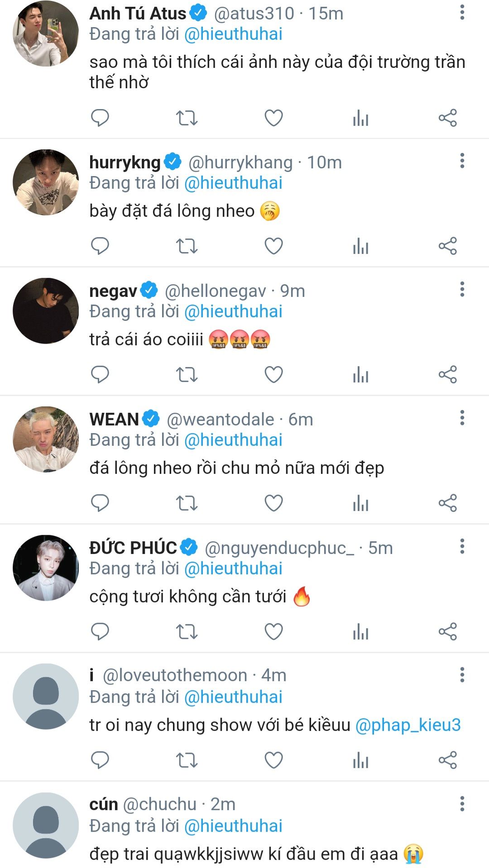Image resolution: width=489 pixels, height=868 pixels.
Task: Share ĐỨC PHÚC's reply
Action: click(447, 631)
